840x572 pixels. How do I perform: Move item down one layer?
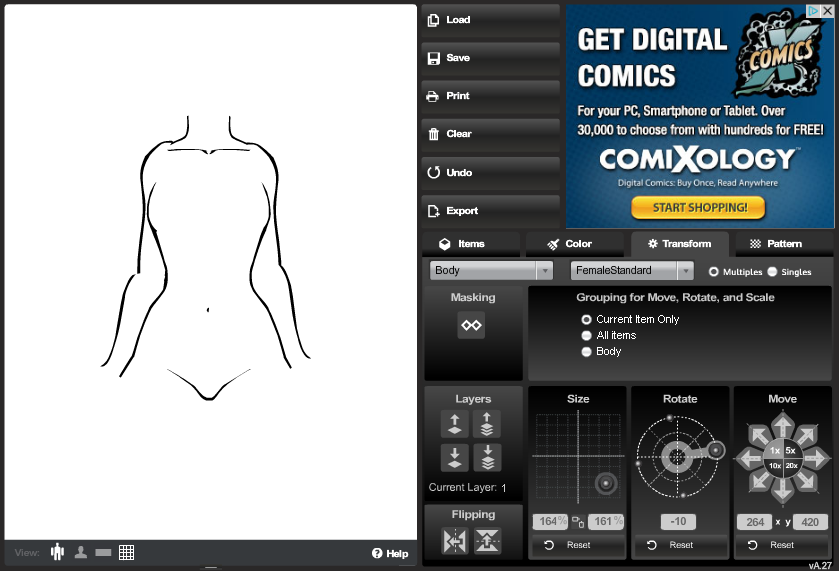[x=455, y=457]
